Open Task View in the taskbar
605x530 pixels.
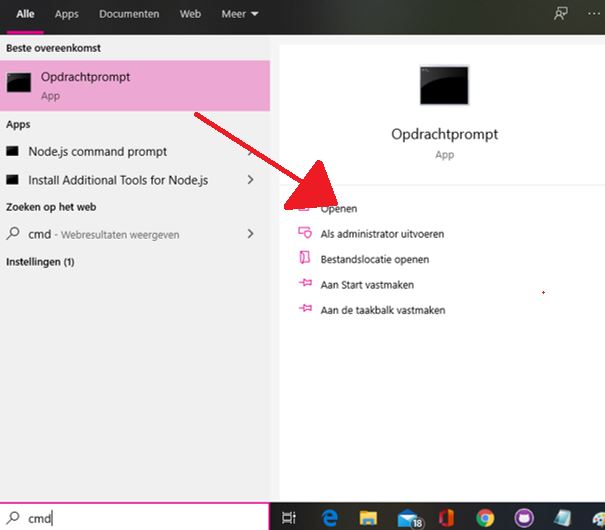pos(289,517)
